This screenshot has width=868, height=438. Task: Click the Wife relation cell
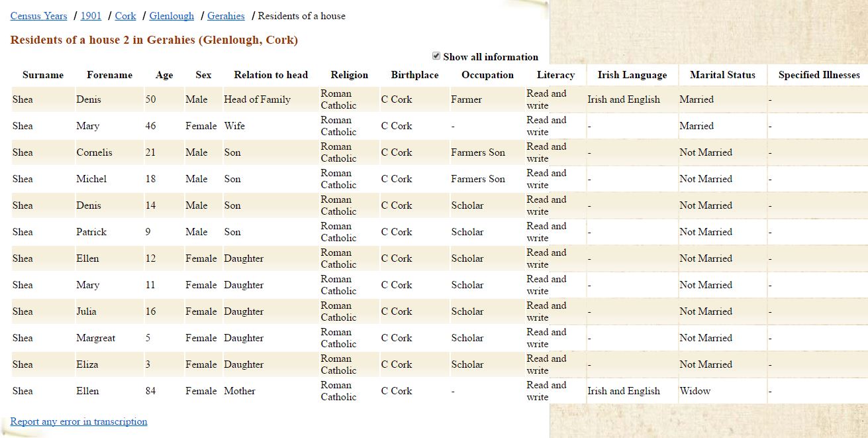tap(234, 126)
